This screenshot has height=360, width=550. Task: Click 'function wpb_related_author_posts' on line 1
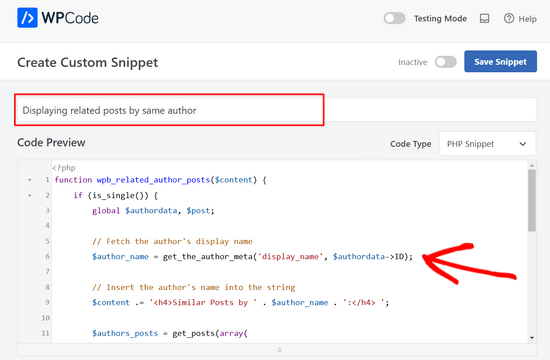(x=132, y=180)
